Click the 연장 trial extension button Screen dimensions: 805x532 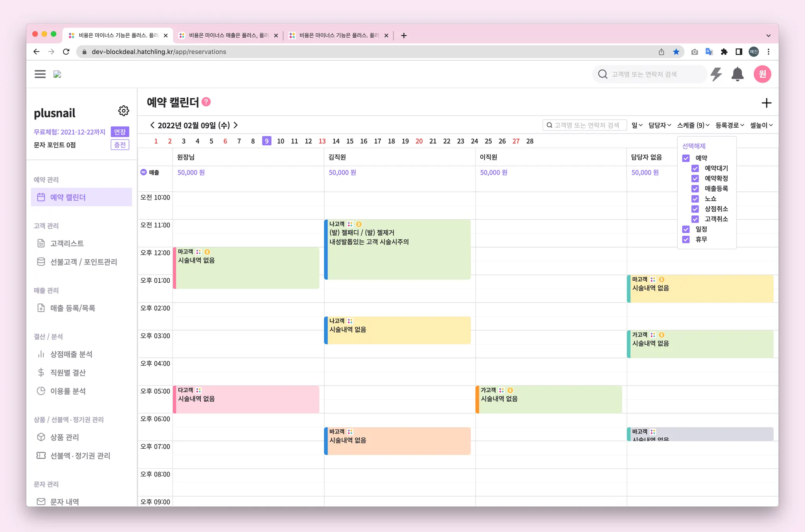pos(120,132)
